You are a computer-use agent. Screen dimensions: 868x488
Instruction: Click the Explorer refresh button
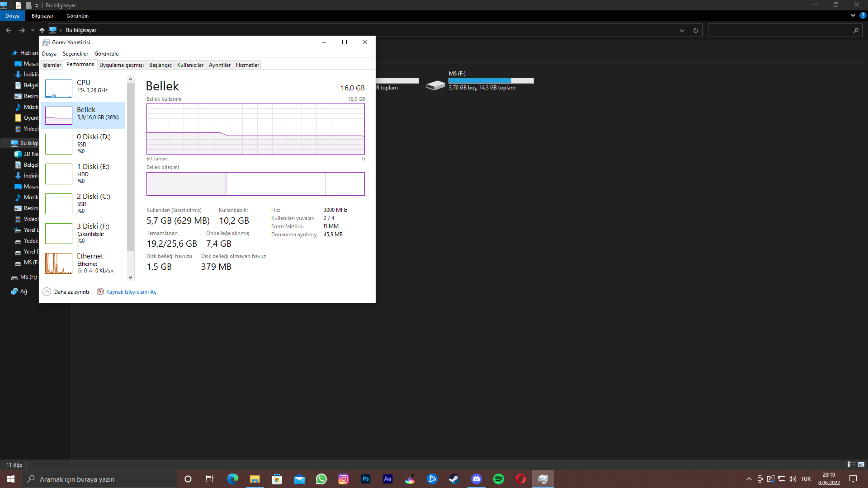(x=695, y=31)
